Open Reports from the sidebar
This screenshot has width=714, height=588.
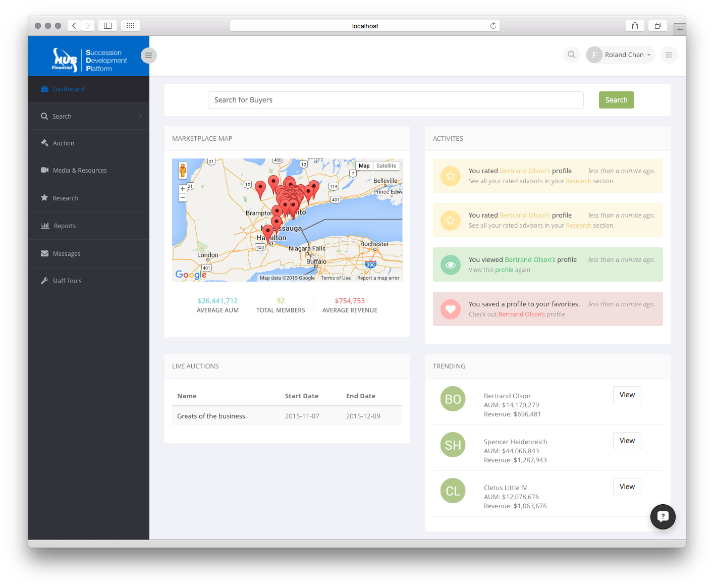[65, 226]
